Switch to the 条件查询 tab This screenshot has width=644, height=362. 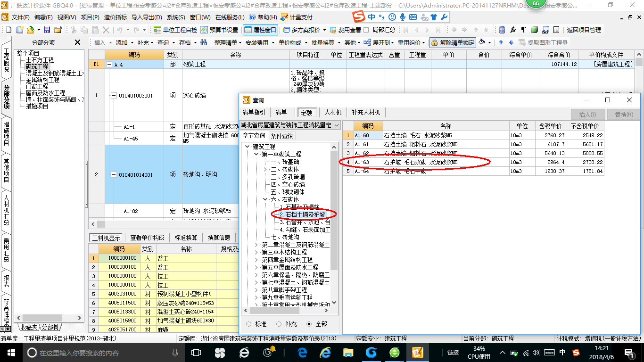(x=282, y=136)
